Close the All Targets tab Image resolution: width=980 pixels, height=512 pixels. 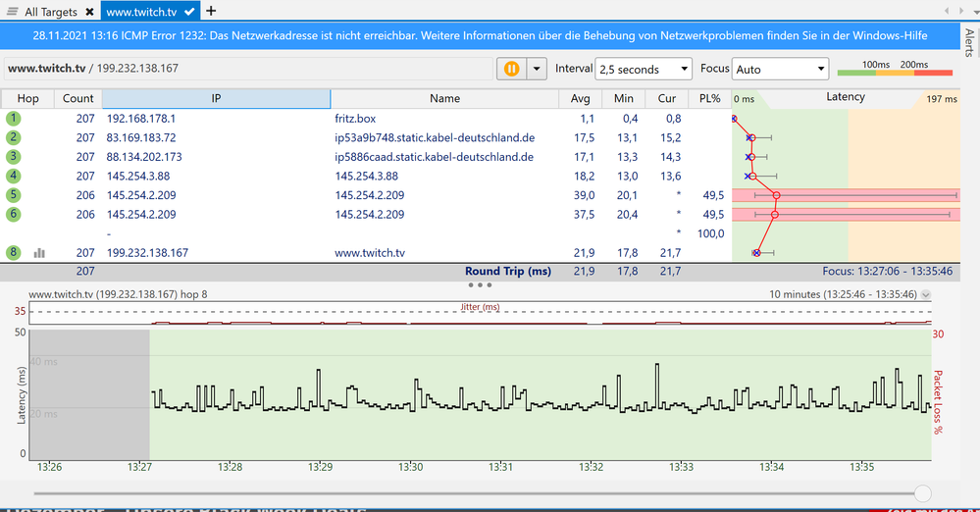pyautogui.click(x=89, y=11)
